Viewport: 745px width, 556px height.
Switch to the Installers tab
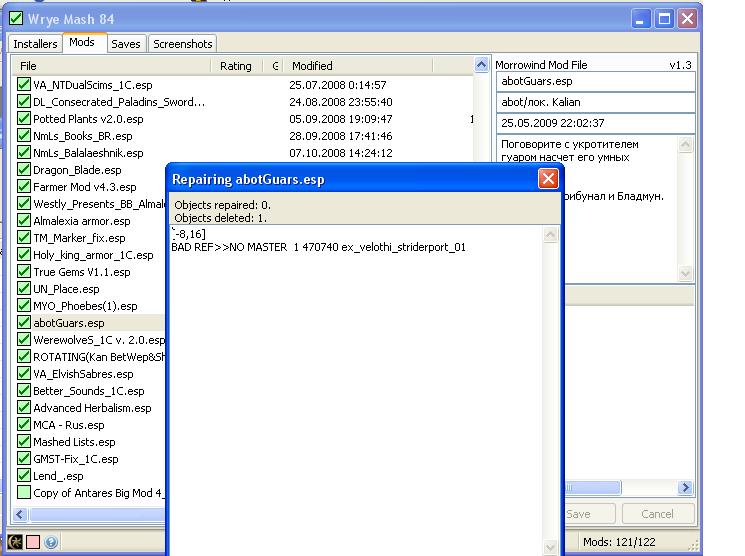(35, 44)
